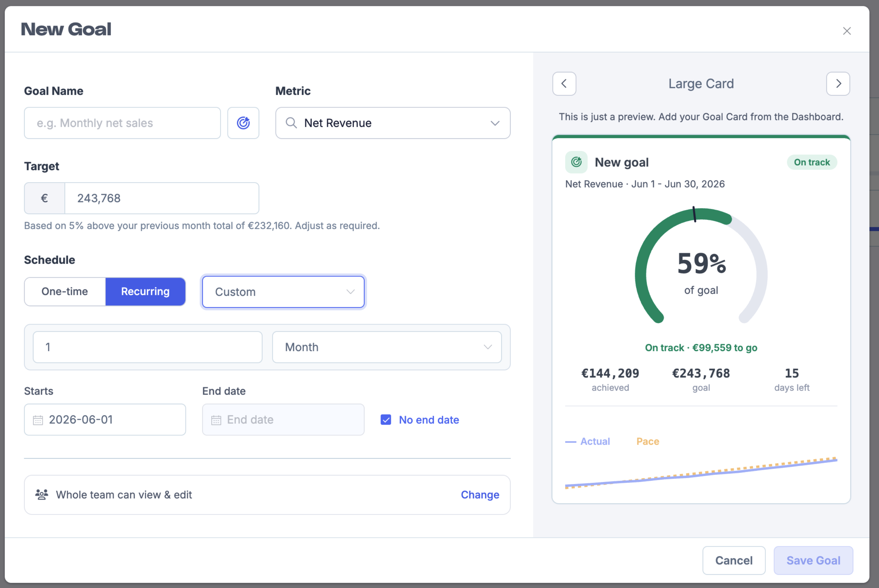Expand the Custom frequency dropdown
The width and height of the screenshot is (879, 588).
coord(283,292)
